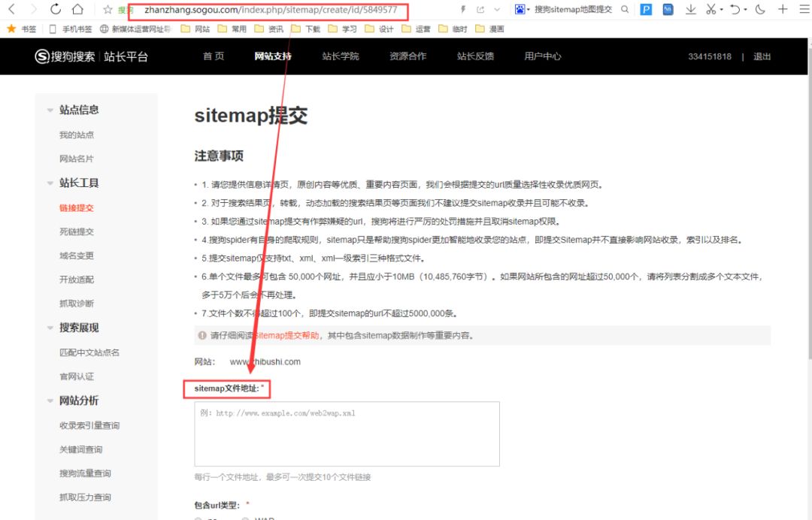Open 站长学院 in the top navigation
Viewport: 812px width, 520px height.
click(x=341, y=56)
